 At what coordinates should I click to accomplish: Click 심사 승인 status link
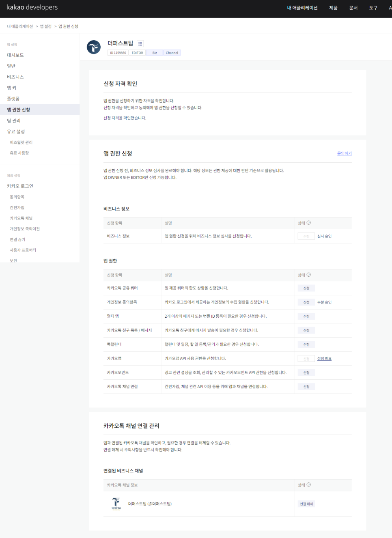[x=324, y=236]
